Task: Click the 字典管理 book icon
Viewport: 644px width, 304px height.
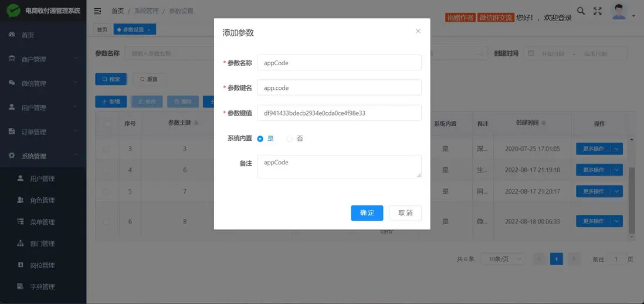Action: (21, 286)
